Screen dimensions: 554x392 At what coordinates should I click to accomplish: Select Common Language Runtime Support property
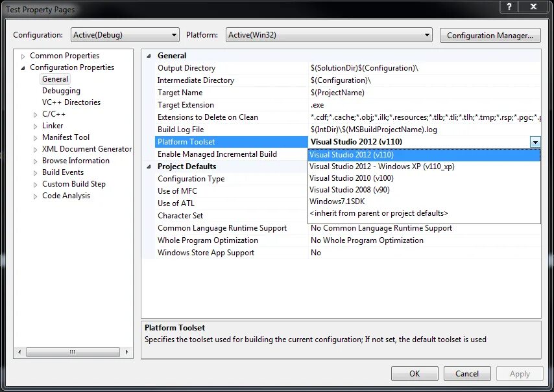pos(232,228)
